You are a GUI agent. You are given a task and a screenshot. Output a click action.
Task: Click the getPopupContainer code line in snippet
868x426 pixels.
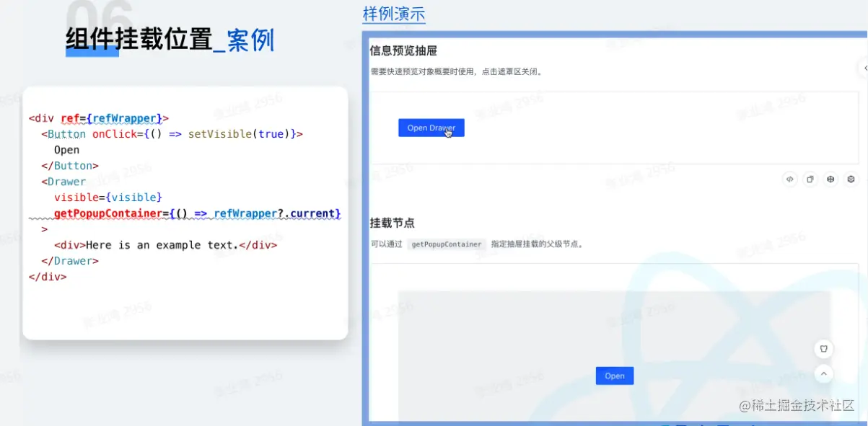tap(197, 213)
